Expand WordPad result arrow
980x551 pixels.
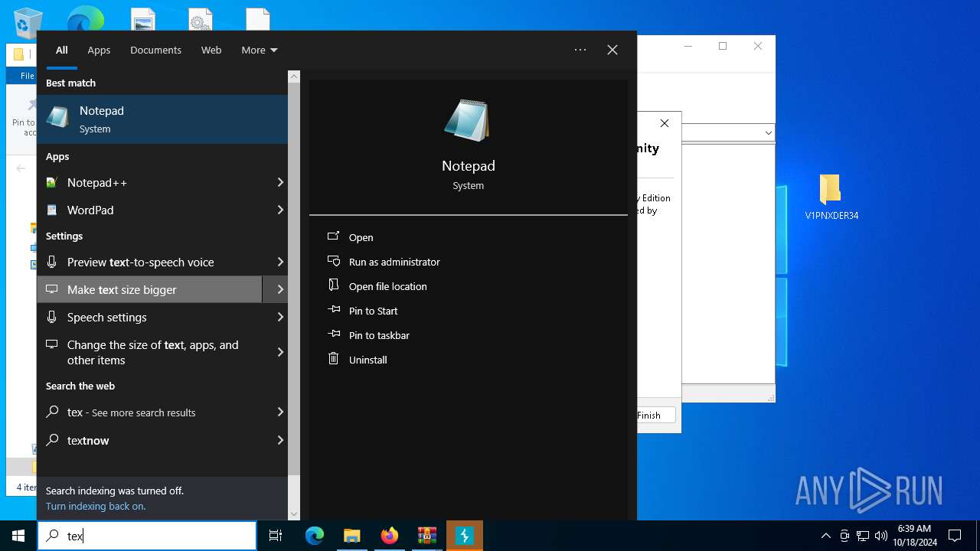point(279,210)
